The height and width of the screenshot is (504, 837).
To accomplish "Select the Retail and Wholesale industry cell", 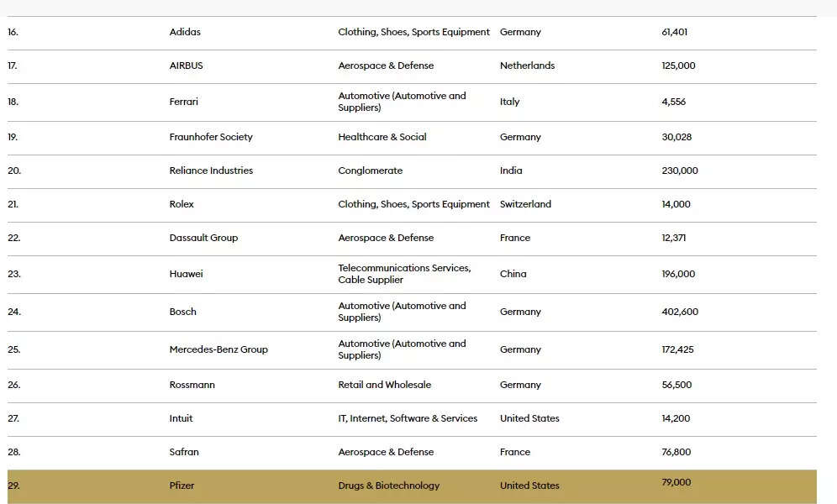I will pos(384,385).
